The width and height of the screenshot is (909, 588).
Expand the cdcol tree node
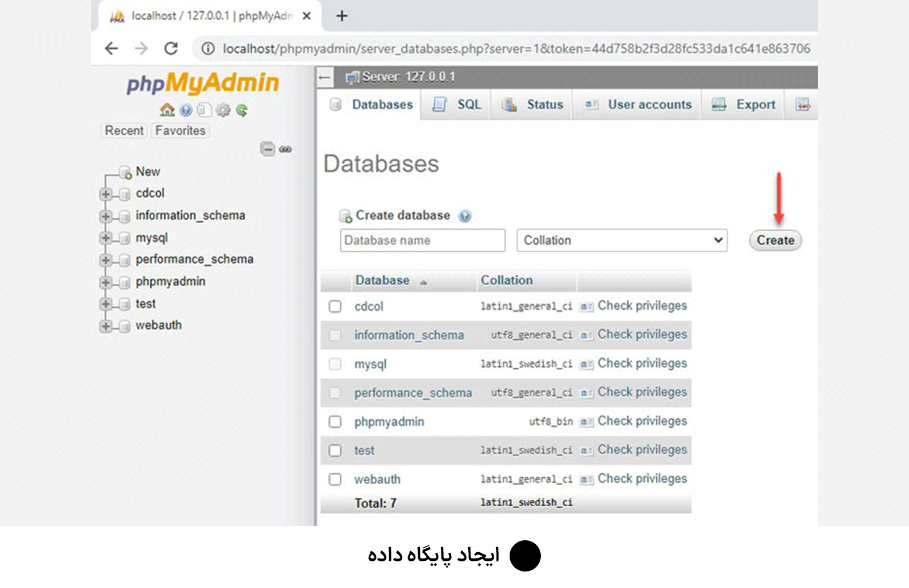click(x=106, y=194)
